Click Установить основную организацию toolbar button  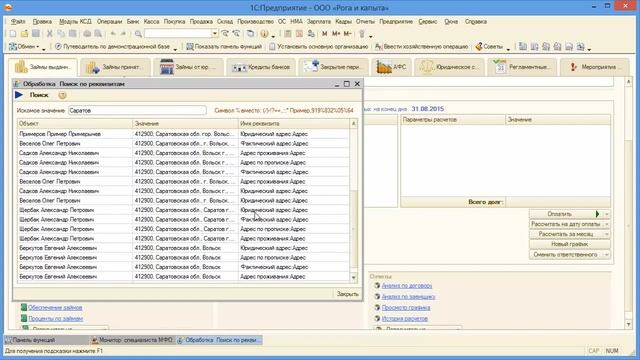[318, 47]
